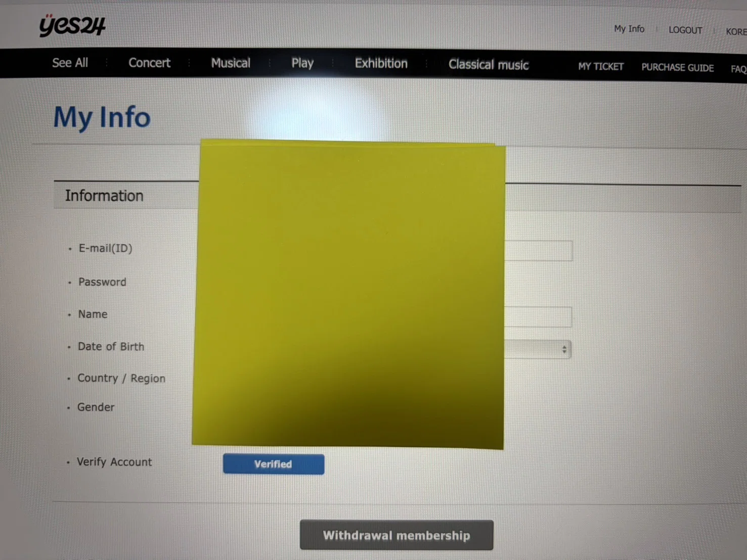The image size is (747, 560).
Task: Open the Play category
Action: point(302,63)
